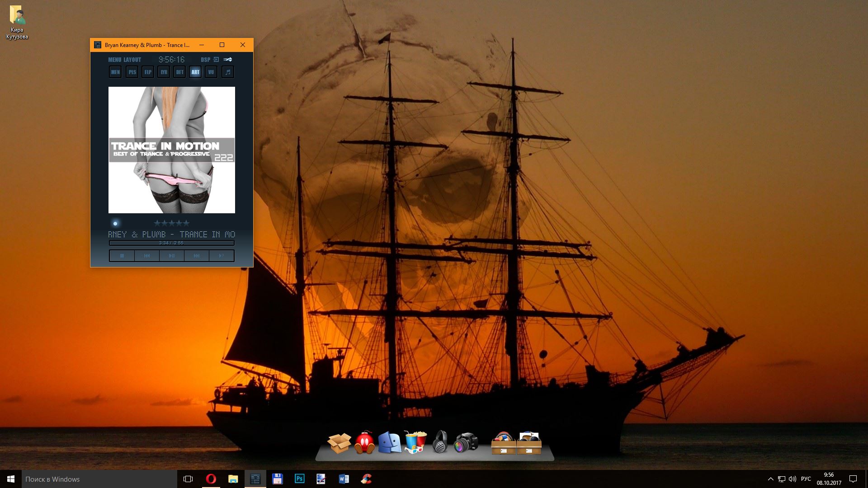Switch to the PLS playlist panel

click(x=132, y=72)
